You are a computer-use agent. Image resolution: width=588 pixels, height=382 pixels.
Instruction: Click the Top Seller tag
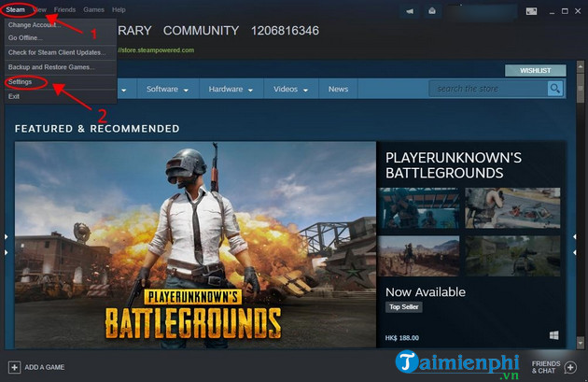[404, 307]
